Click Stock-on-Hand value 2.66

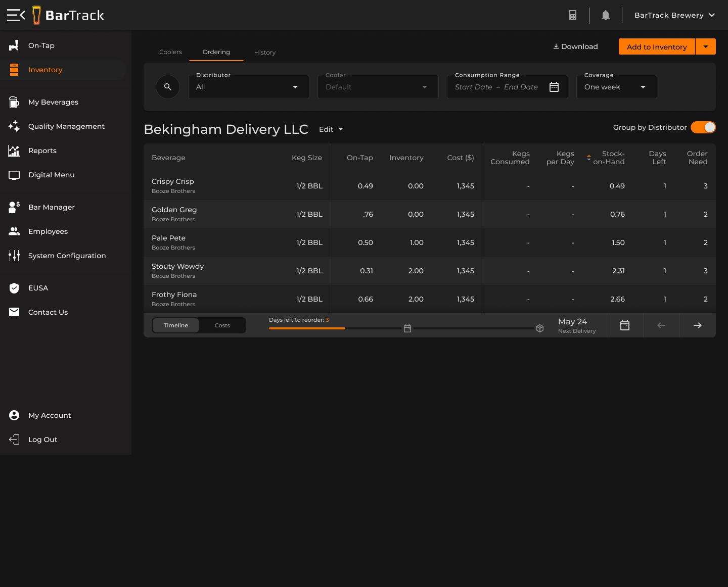point(617,299)
